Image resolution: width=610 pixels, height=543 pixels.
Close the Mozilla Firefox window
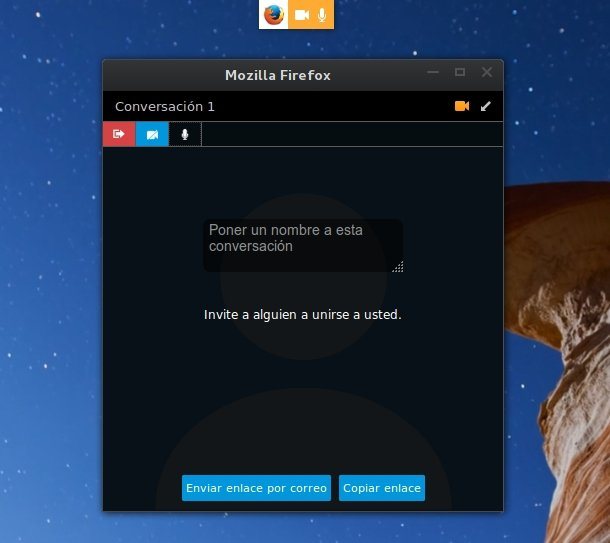click(487, 72)
